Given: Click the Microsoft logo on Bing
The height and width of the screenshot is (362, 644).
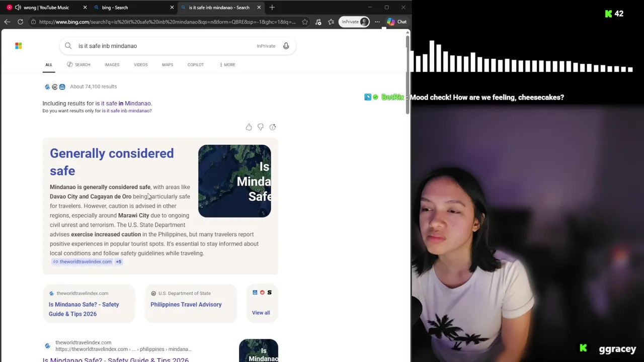Looking at the screenshot, I should (x=19, y=46).
